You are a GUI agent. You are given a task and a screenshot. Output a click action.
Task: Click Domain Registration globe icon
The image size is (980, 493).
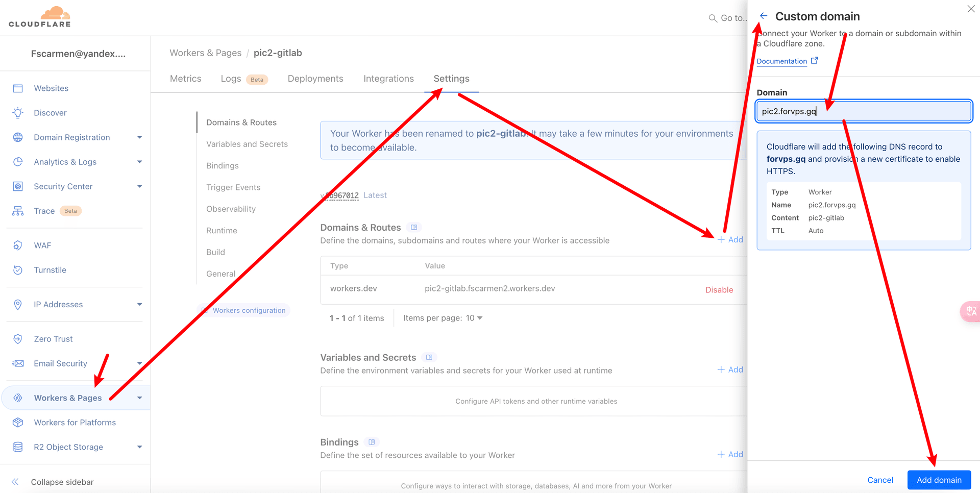pyautogui.click(x=18, y=137)
